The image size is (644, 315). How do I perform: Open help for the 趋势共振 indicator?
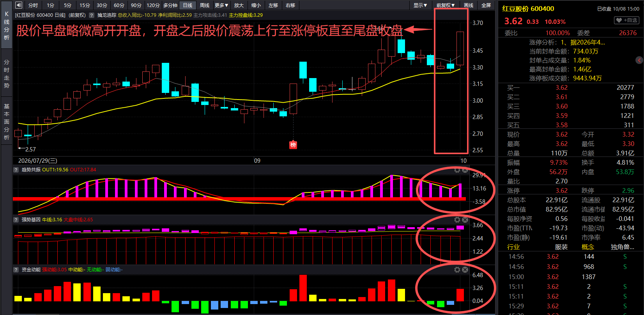[16, 170]
